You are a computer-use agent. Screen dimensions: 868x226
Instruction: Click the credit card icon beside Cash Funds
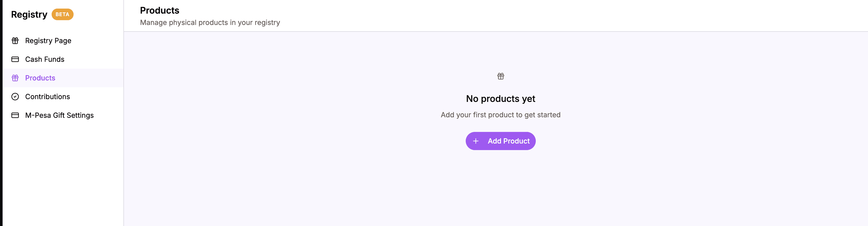(x=15, y=59)
